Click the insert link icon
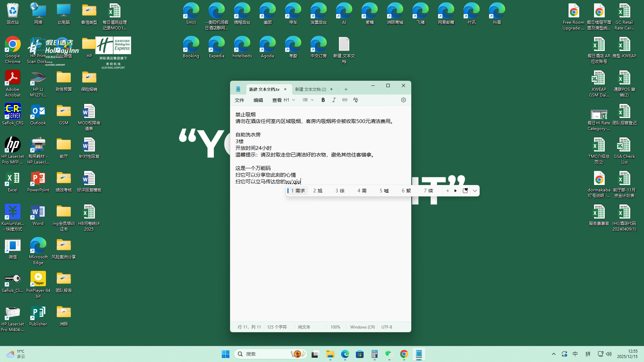 [344, 100]
